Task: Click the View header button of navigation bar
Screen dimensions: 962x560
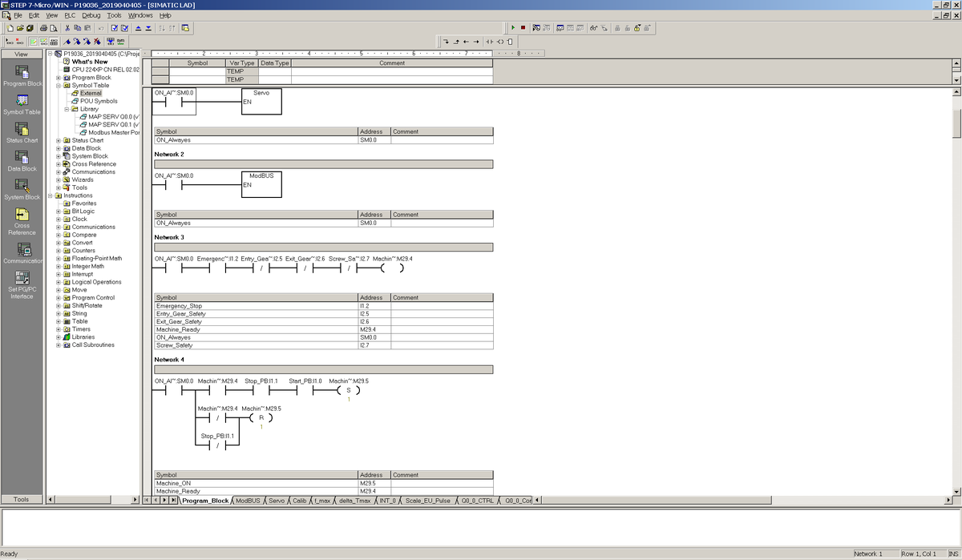Action: point(22,54)
